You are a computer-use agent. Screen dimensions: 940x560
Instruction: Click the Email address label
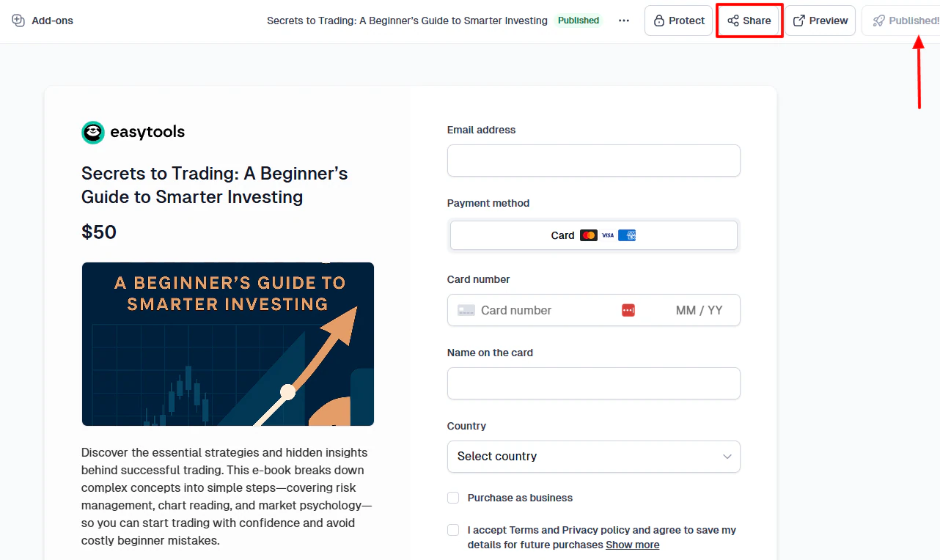pyautogui.click(x=481, y=130)
